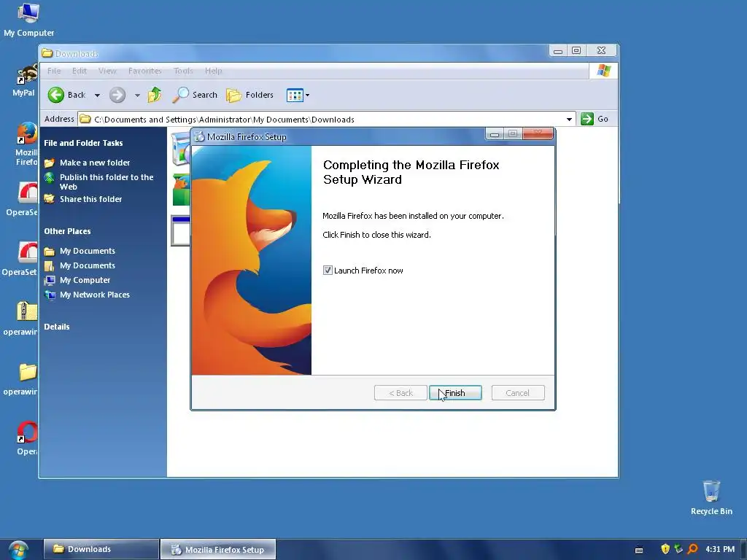Expand the Details section header

click(57, 327)
